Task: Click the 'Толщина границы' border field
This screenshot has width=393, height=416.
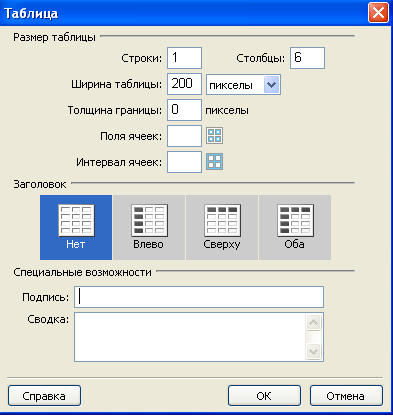Action: tap(184, 110)
